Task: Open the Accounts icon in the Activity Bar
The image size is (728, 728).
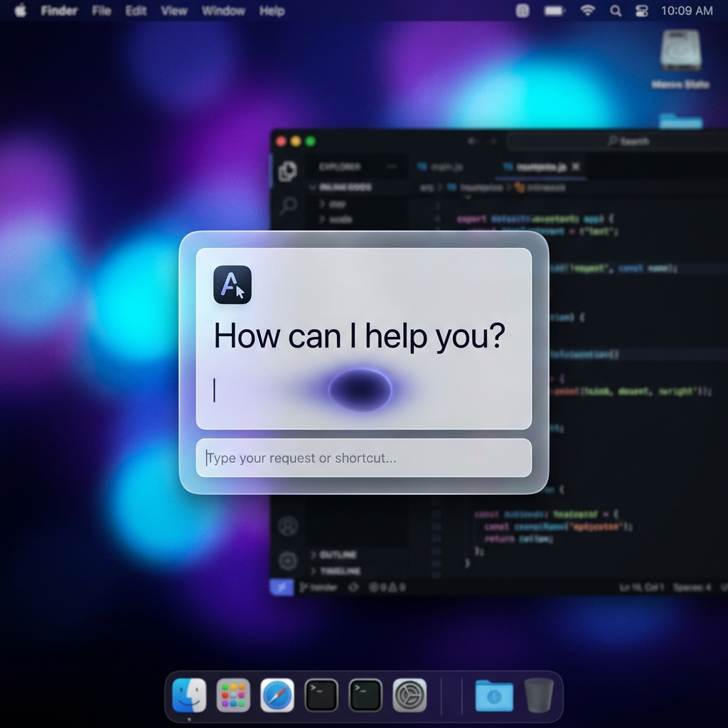Action: (x=288, y=527)
